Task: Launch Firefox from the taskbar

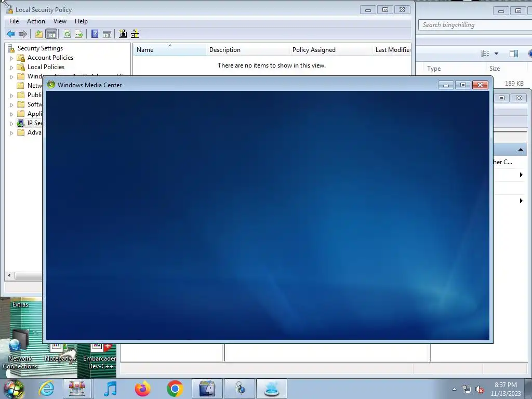Action: (x=142, y=389)
